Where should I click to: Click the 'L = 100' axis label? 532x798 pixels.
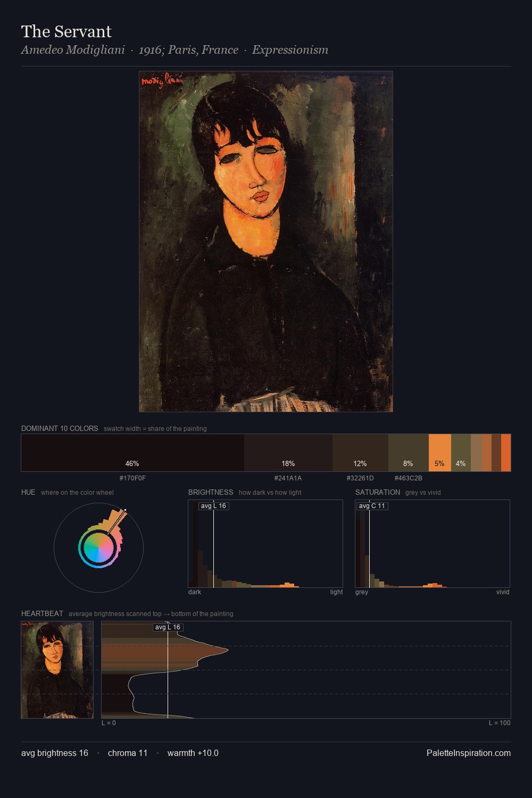500,723
